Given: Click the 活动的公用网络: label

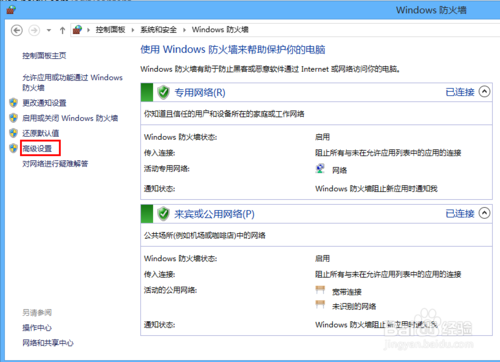Looking at the screenshot, I should (x=170, y=290).
